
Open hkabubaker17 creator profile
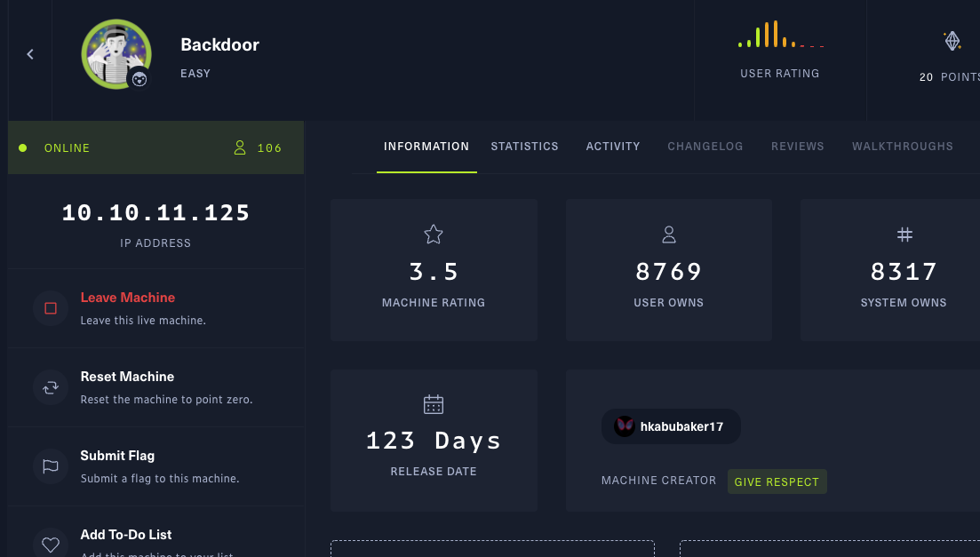(671, 426)
